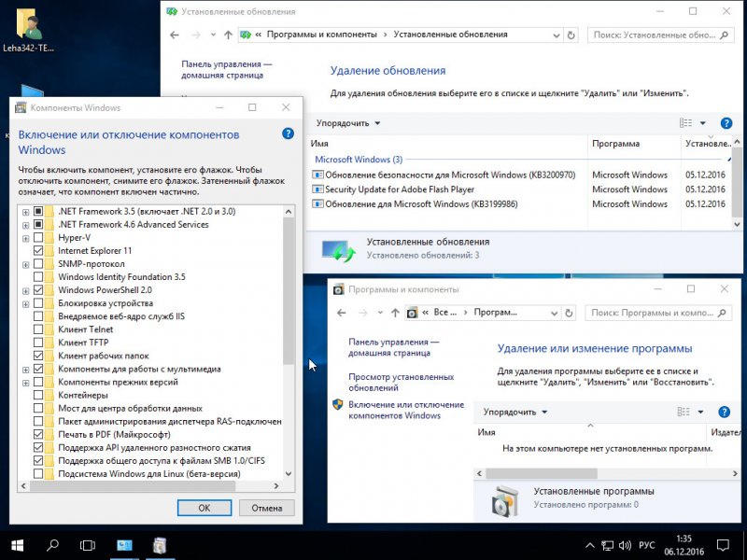Open view options arrow in Installed Updates
The width and height of the screenshot is (747, 560).
pos(703,123)
